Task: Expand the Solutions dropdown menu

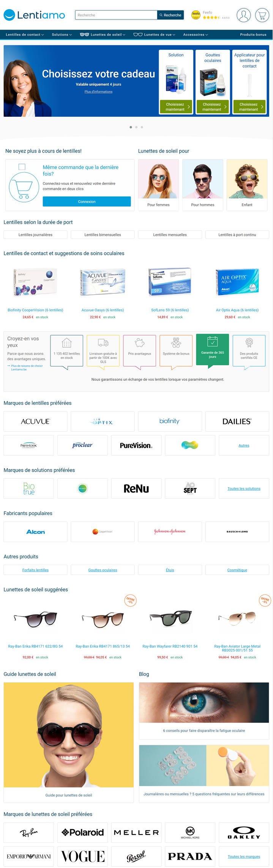Action: click(x=62, y=35)
